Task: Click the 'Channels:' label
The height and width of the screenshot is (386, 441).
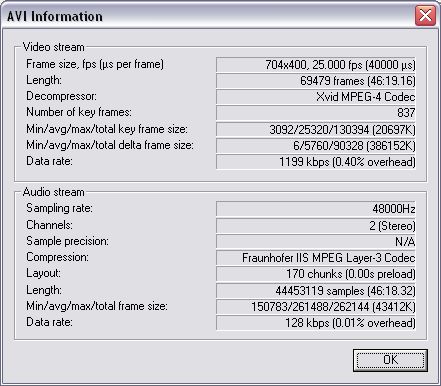Action: coord(49,225)
